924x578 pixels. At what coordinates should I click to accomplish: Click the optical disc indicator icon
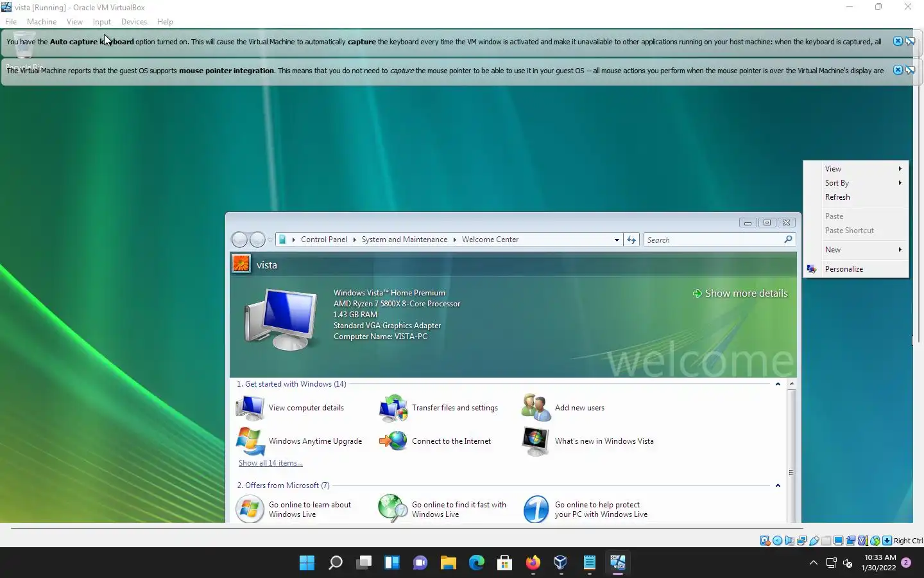pyautogui.click(x=777, y=541)
